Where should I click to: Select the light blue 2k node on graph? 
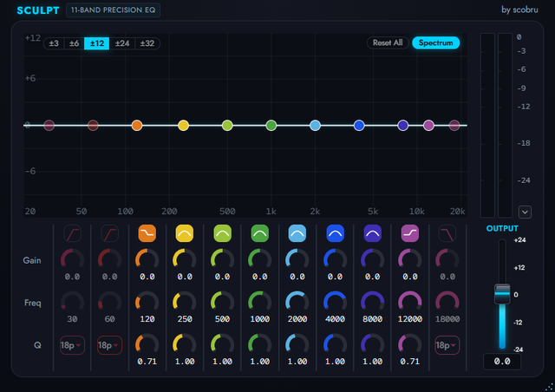[x=315, y=126]
